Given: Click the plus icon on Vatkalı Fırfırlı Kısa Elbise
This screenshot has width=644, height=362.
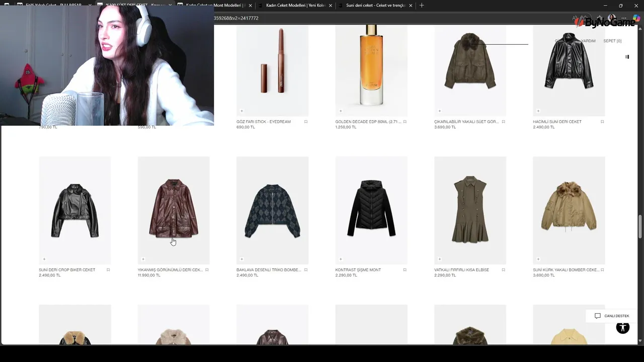Looking at the screenshot, I should 440,259.
